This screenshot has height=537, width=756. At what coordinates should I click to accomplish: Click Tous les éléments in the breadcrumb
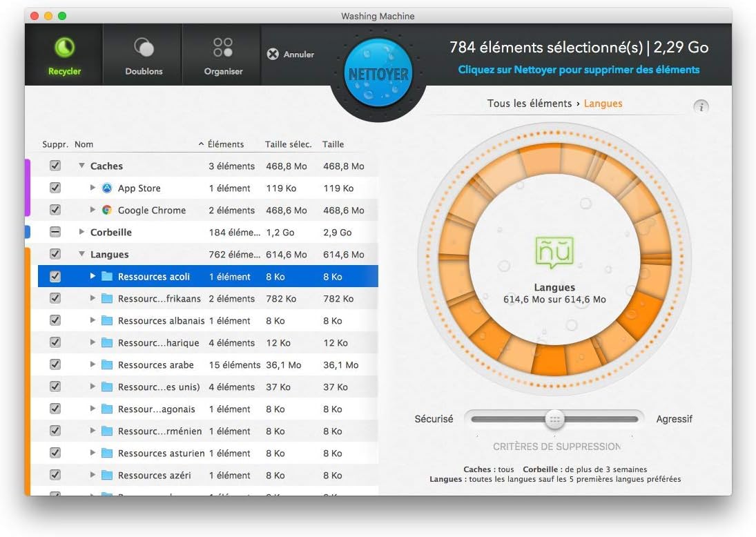click(x=529, y=103)
